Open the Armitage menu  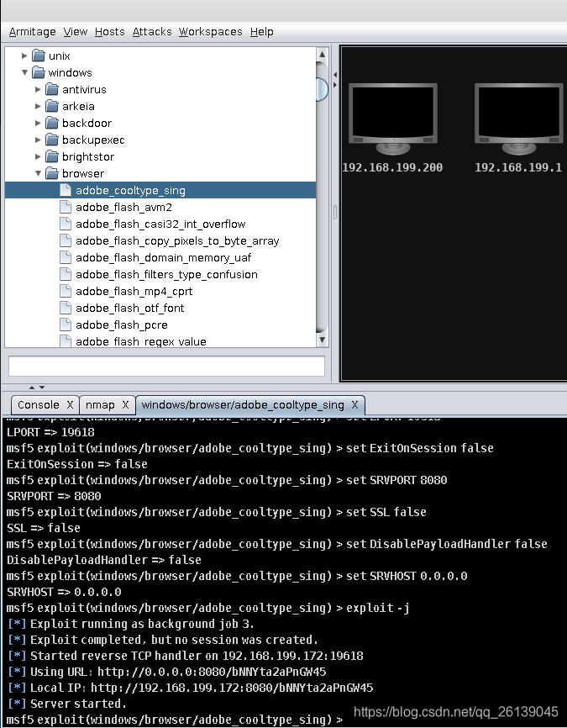click(32, 32)
